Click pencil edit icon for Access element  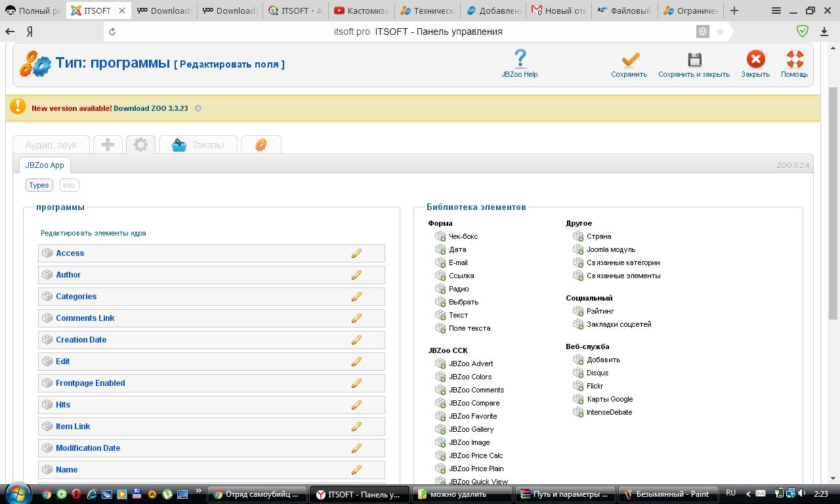click(x=356, y=253)
